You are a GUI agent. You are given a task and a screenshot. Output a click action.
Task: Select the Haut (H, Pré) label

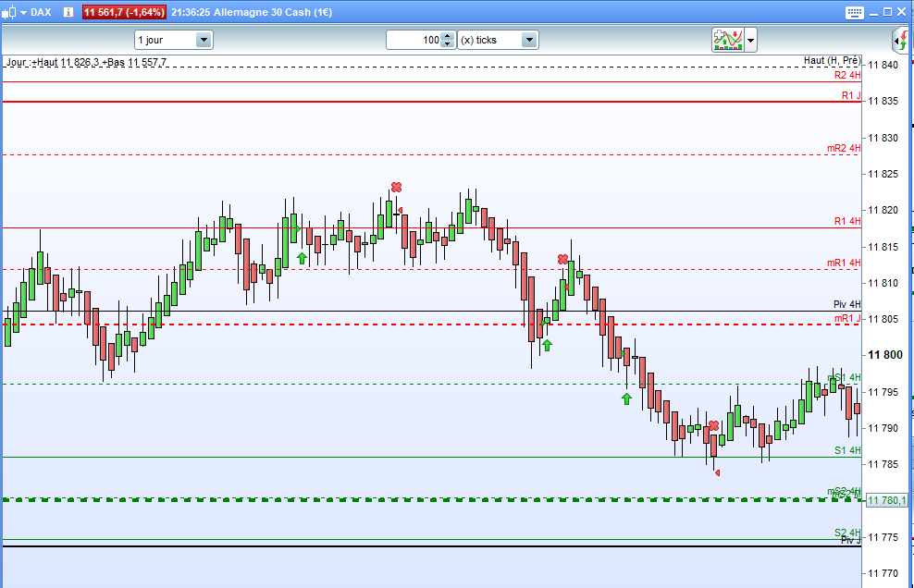[832, 60]
